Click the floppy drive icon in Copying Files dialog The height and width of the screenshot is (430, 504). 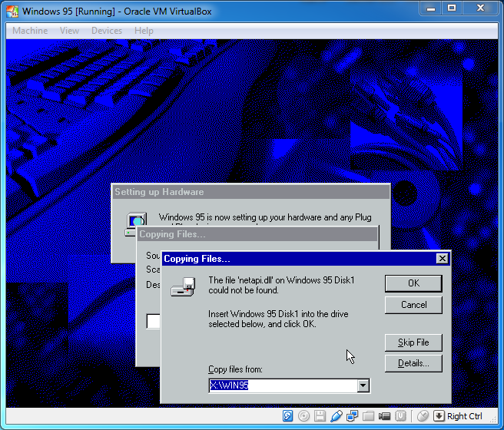[184, 286]
